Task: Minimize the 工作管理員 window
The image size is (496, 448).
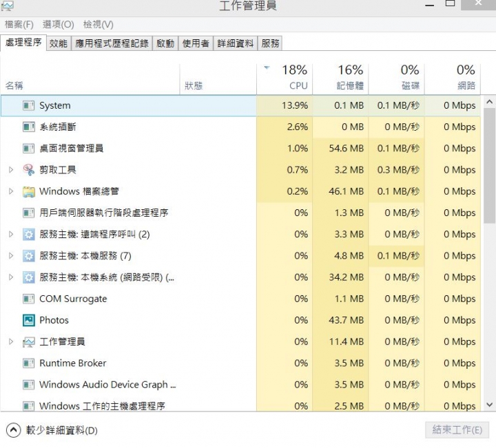Action: [x=430, y=5]
